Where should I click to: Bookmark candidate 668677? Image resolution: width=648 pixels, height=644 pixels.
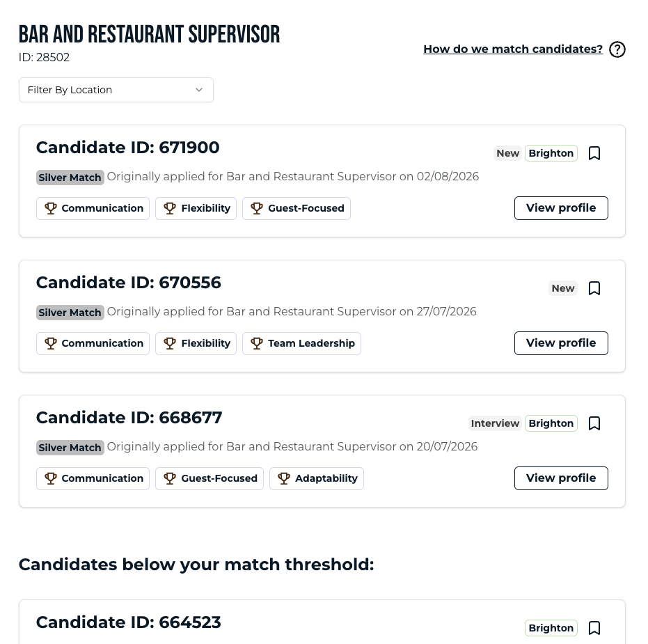tap(594, 423)
